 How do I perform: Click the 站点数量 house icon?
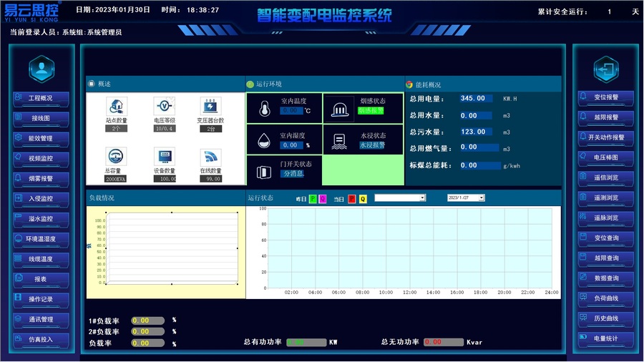(x=116, y=107)
